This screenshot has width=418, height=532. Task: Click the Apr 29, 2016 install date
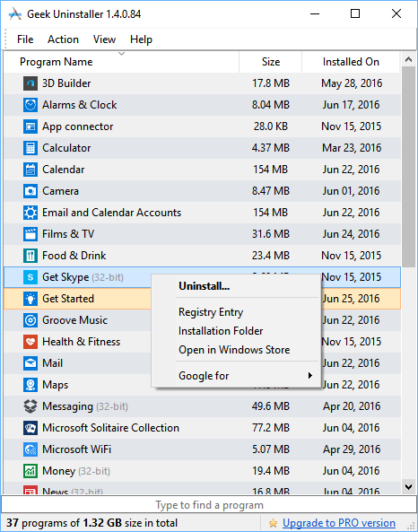coord(352,449)
